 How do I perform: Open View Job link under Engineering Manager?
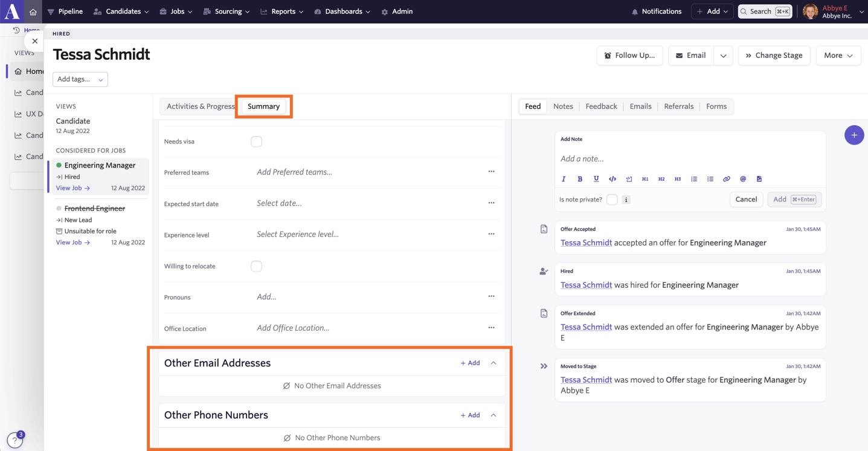click(x=72, y=188)
